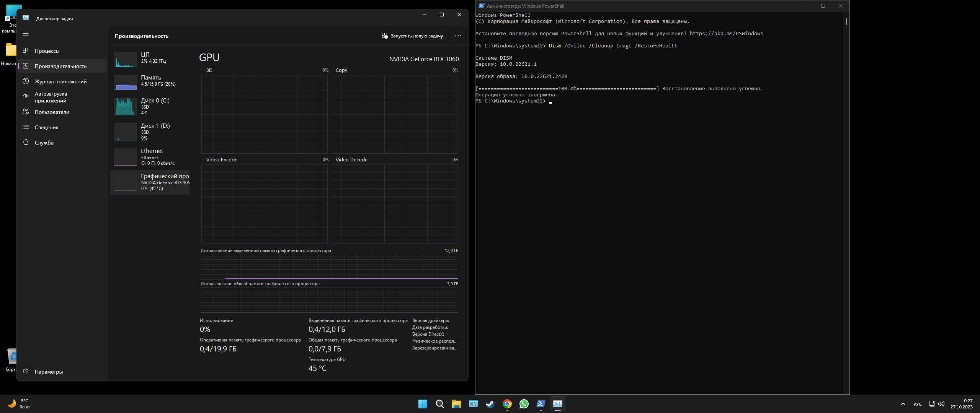Click the Версия драйвера label
Image resolution: width=980 pixels, height=413 pixels.
coord(430,320)
